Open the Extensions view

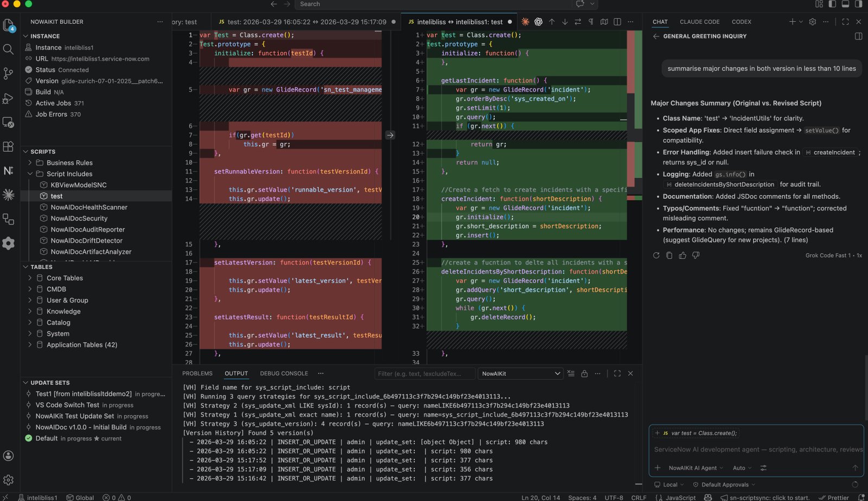8,146
